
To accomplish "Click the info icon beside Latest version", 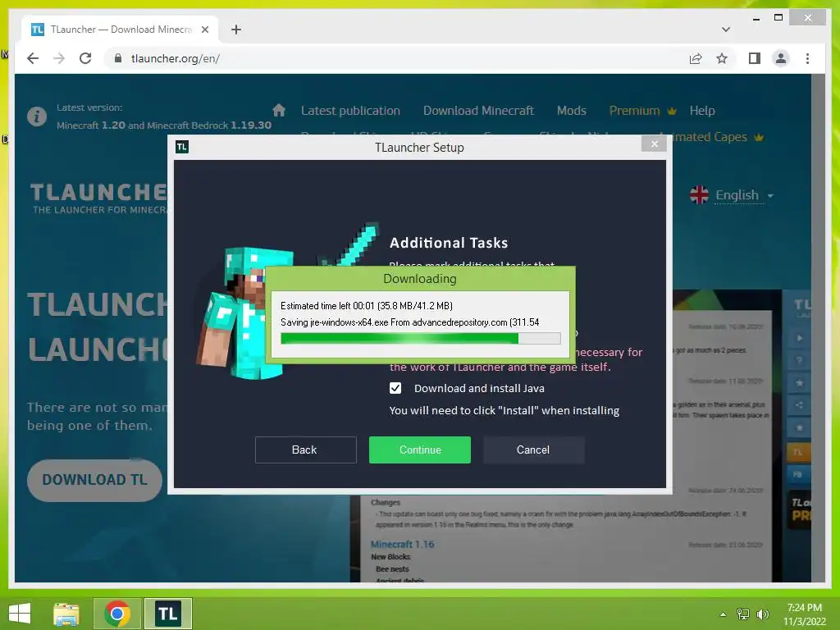I will [37, 116].
